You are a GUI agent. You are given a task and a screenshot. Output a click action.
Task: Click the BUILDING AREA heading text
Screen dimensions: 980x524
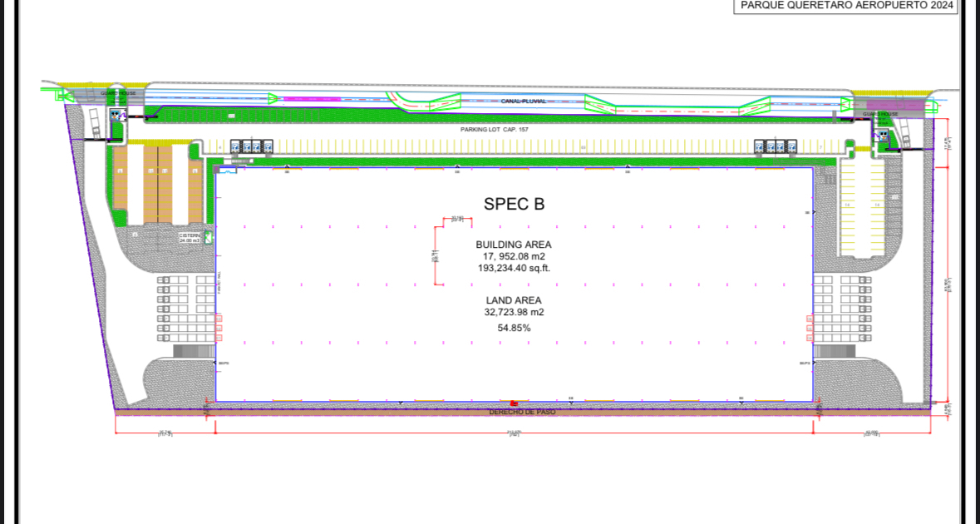click(x=514, y=245)
